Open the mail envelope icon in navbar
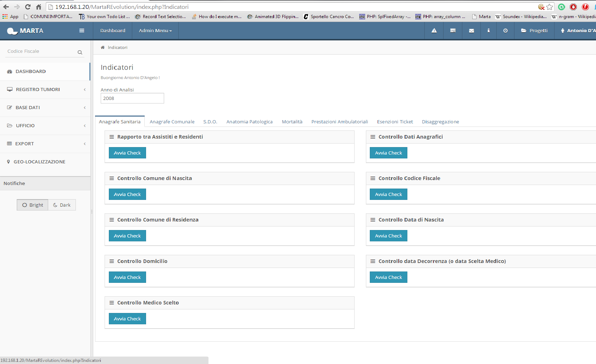 tap(471, 30)
